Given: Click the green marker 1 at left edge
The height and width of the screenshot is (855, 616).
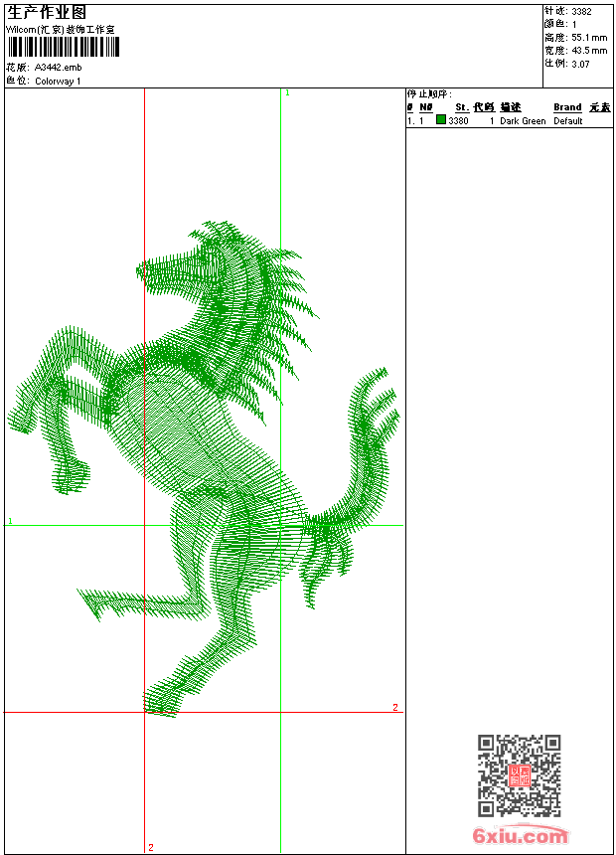Looking at the screenshot, I should 11,521.
